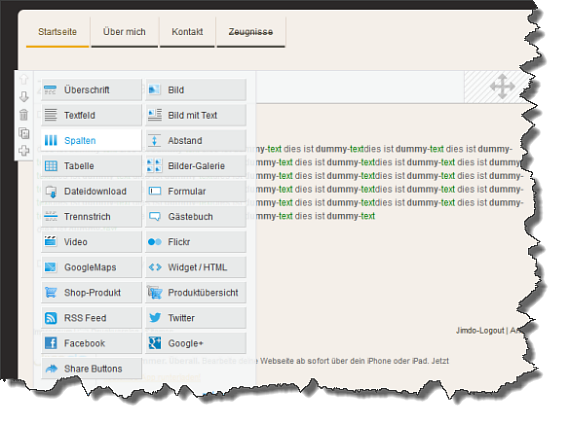The image size is (562, 422).
Task: Insert a Widget / HTML element
Action: pos(196,267)
